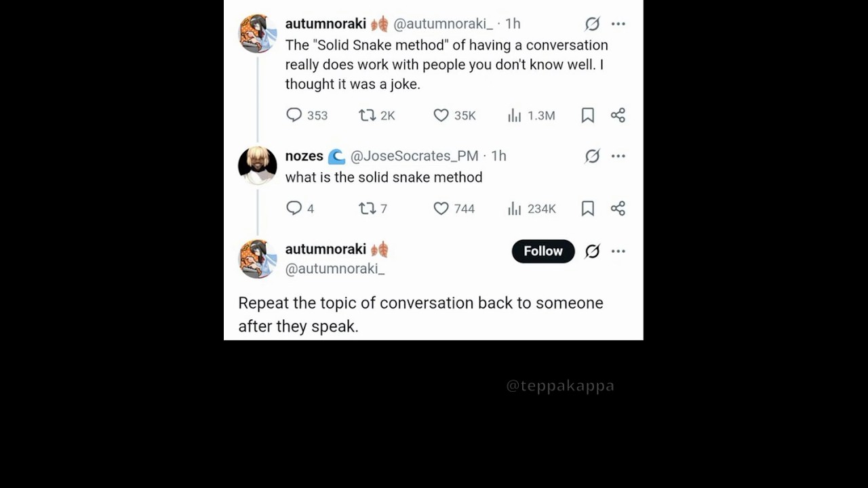View analytics showing 1.3M views
868x488 pixels.
click(515, 115)
